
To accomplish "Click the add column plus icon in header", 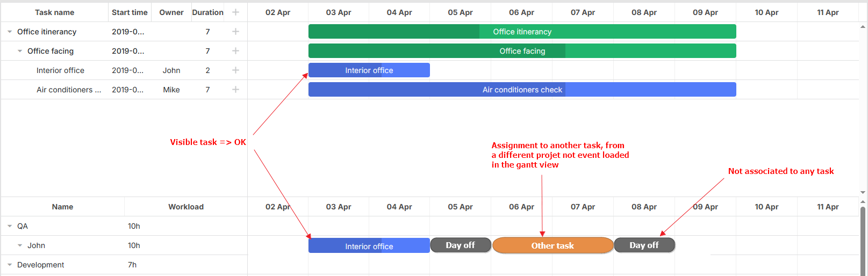I will 235,12.
